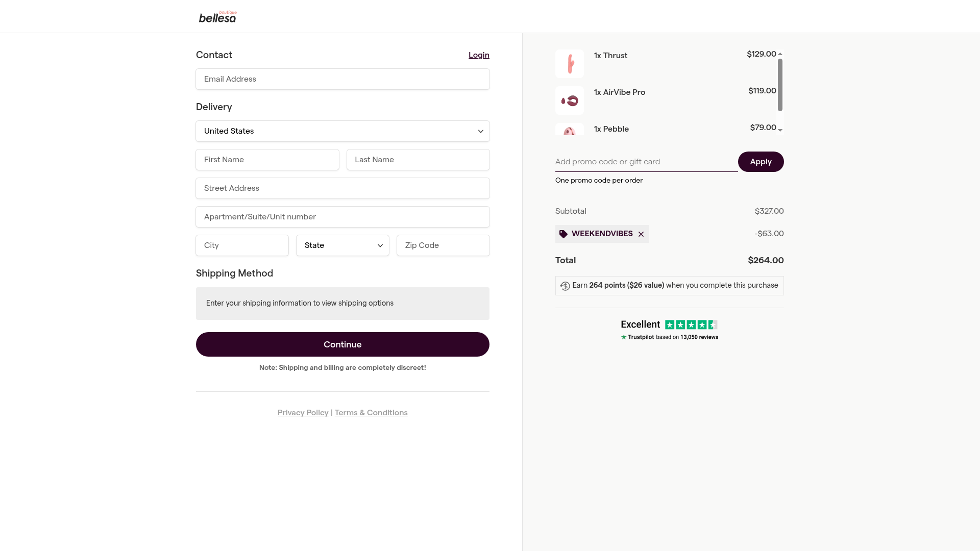This screenshot has height=551, width=980.
Task: Click the Pebble product thumbnail
Action: point(570,130)
